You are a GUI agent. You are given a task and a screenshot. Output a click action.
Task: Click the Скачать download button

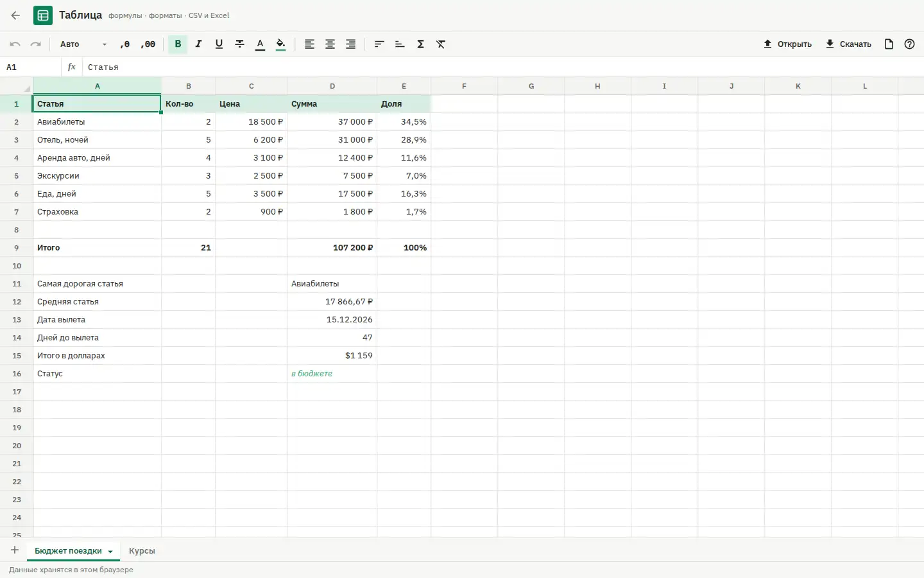pyautogui.click(x=848, y=44)
